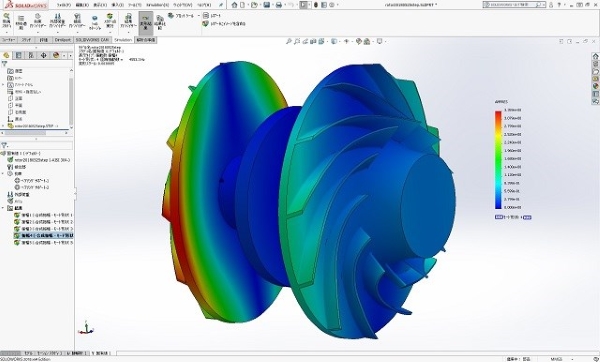Select the fifth amplitude mode shape result

[43, 243]
